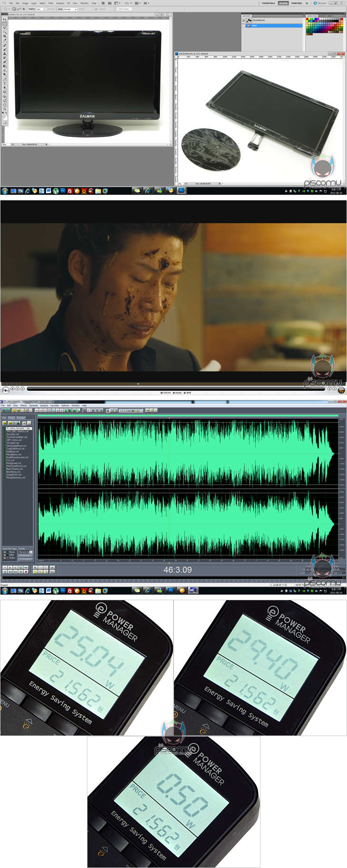Select the Zoom tool in Photoshop toolbox

pyautogui.click(x=5, y=109)
